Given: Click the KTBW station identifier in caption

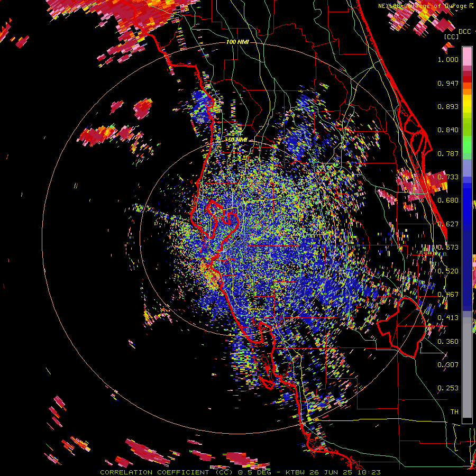Looking at the screenshot, I should (x=296, y=472).
